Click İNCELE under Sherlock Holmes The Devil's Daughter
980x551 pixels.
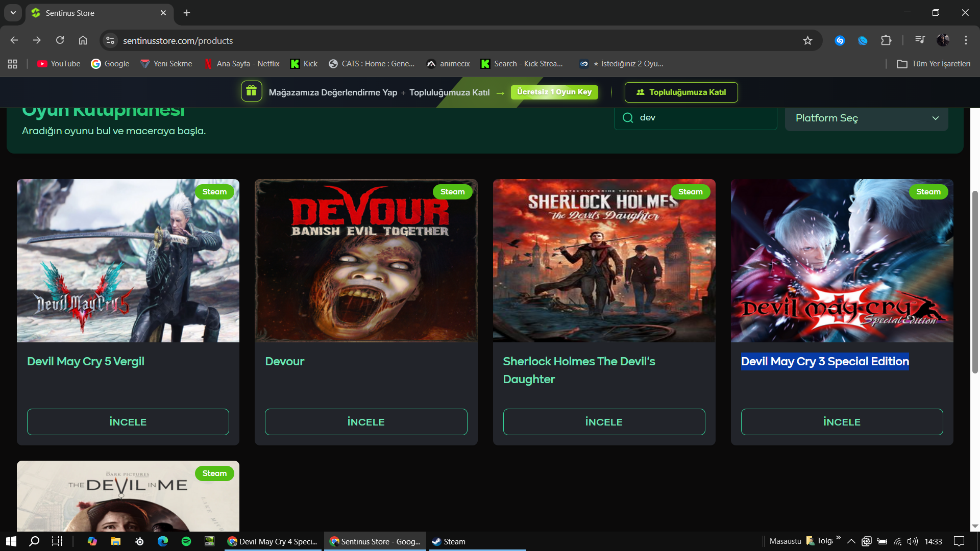click(x=604, y=422)
